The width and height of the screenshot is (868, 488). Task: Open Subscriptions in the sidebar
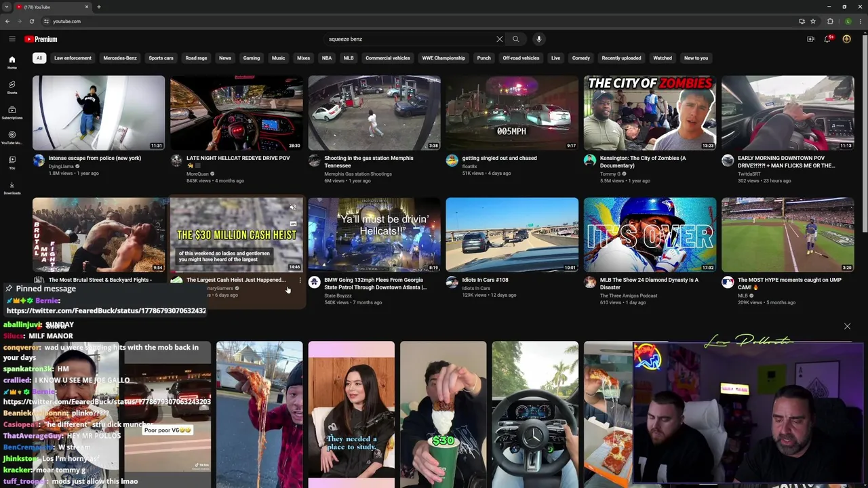pos(12,113)
